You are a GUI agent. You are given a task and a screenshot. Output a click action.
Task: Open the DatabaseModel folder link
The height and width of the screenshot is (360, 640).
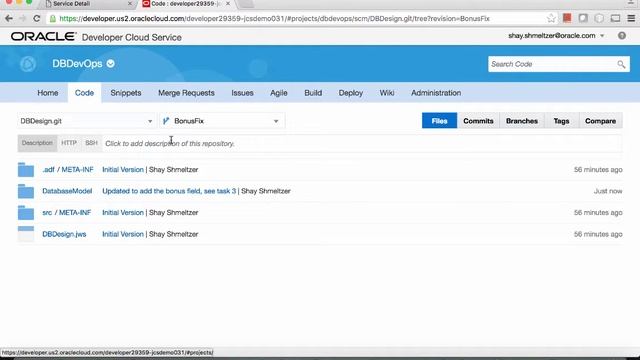(67, 191)
